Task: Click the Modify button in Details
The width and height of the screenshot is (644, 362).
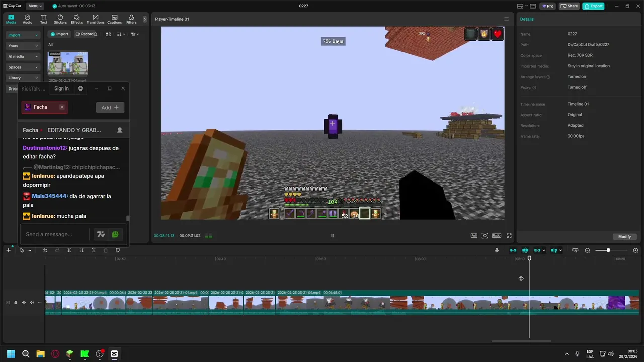Action: coord(624,237)
